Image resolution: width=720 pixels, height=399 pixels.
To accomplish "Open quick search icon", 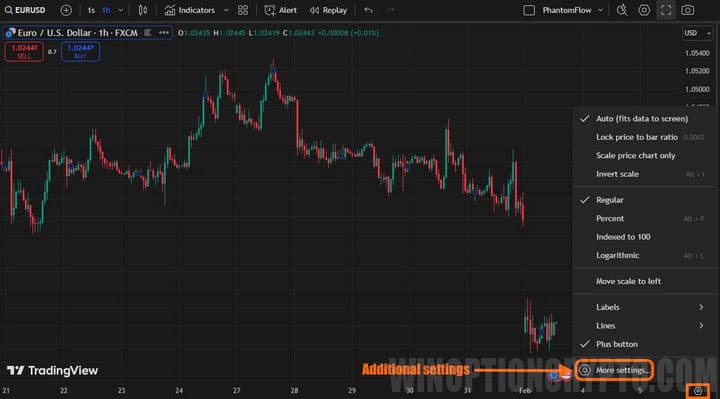I will click(622, 10).
